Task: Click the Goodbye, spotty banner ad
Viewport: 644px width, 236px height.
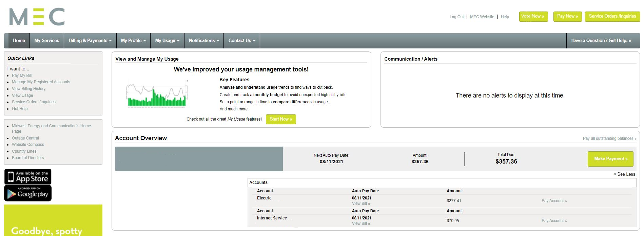Action: click(53, 220)
